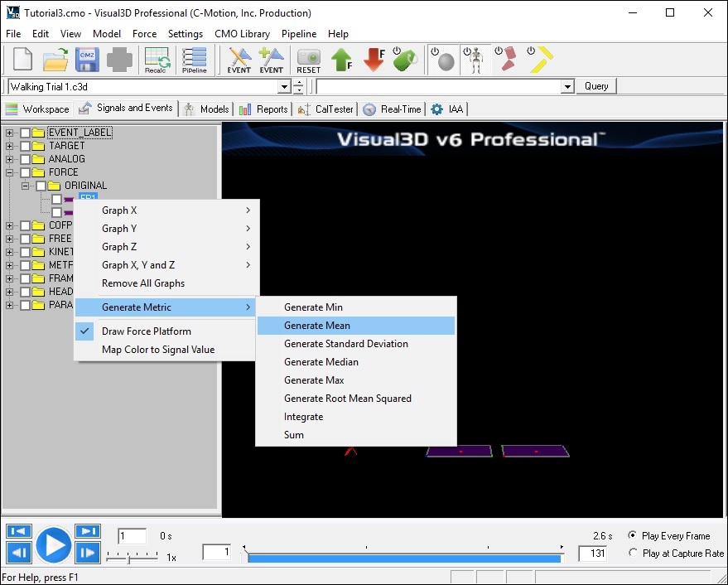Click the green up-arrow force icon

pyautogui.click(x=341, y=60)
